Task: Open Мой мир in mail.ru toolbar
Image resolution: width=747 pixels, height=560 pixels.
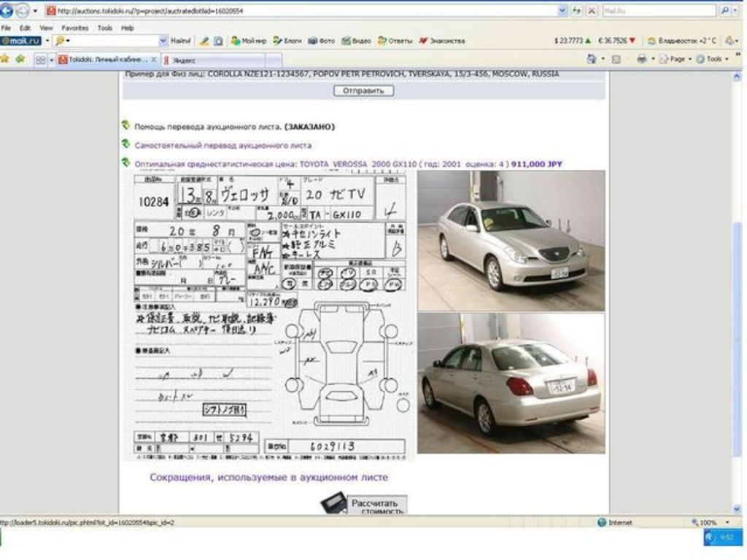Action: tap(248, 41)
